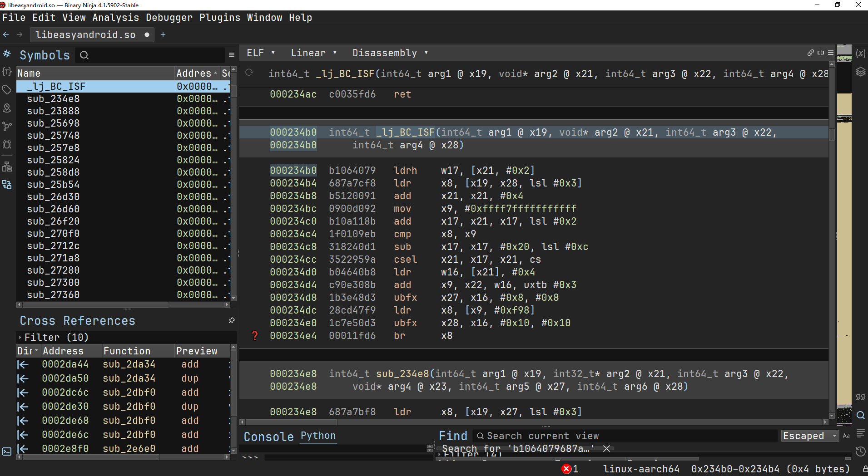868x476 pixels.
Task: Click the refresh arrow in function header
Action: [x=249, y=73]
